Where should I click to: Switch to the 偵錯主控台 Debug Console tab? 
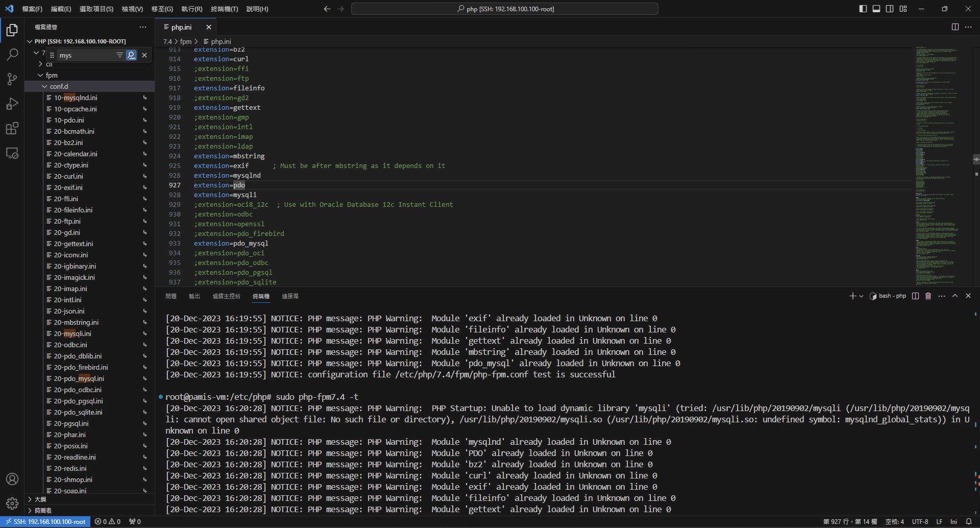pyautogui.click(x=226, y=296)
